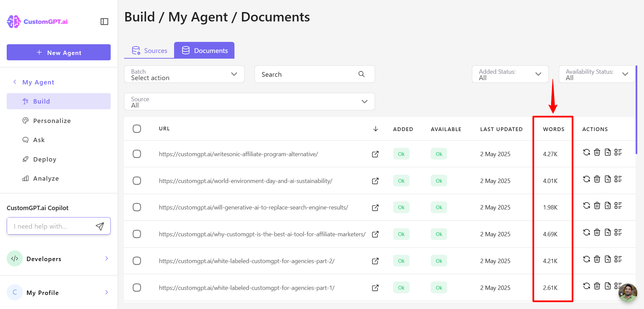Image resolution: width=644 pixels, height=309 pixels.
Task: Open world-environment-day link external icon
Action: coord(375,181)
